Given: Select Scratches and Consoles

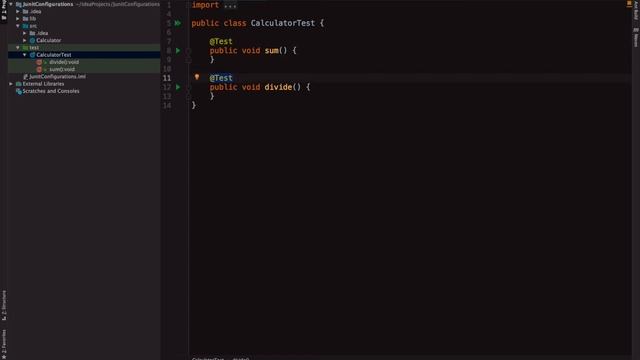Looking at the screenshot, I should pyautogui.click(x=51, y=91).
